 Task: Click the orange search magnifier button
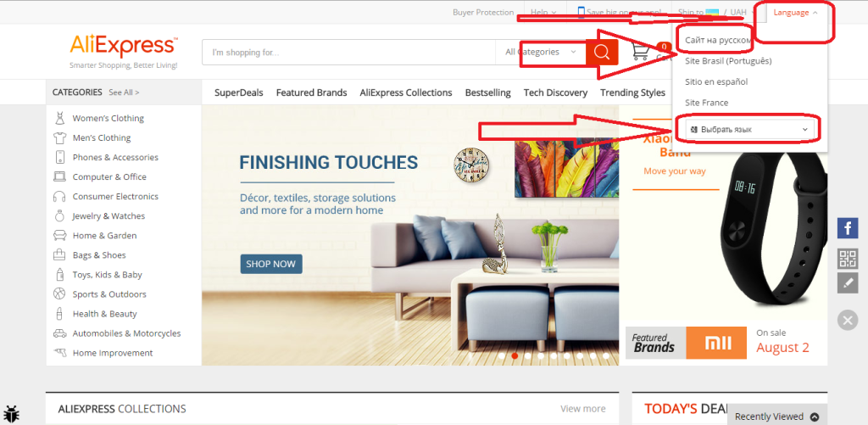(602, 52)
